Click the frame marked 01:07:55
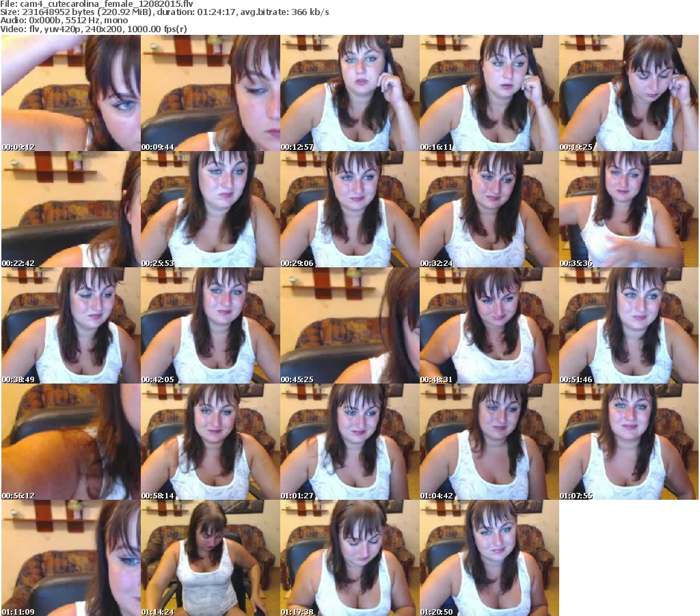The width and height of the screenshot is (700, 616). pos(629,442)
